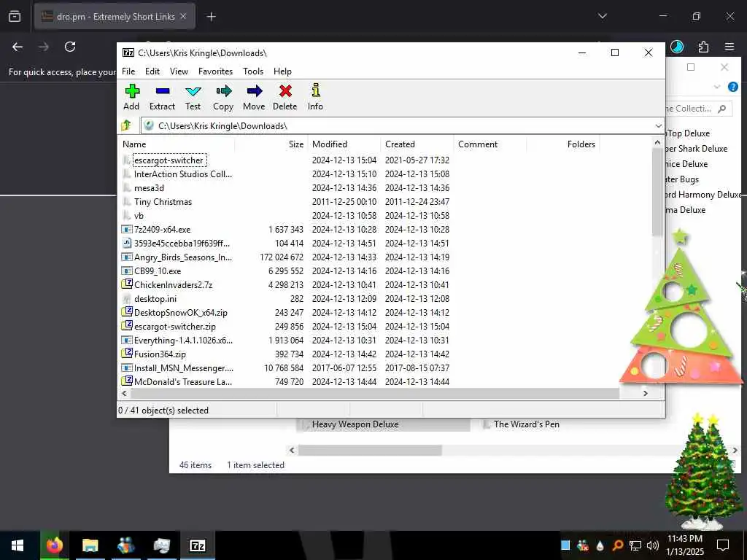The height and width of the screenshot is (560, 747).
Task: Open the Explorer window help icon
Action: click(x=732, y=87)
